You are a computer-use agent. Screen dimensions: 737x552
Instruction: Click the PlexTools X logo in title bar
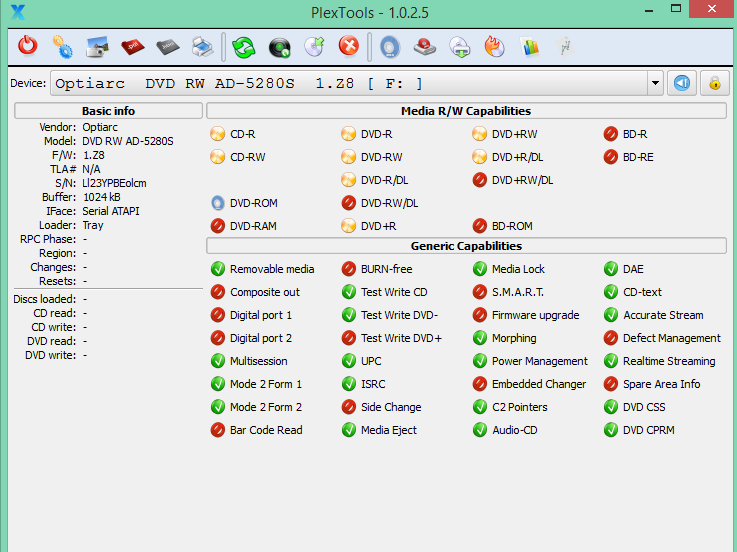pyautogui.click(x=18, y=12)
